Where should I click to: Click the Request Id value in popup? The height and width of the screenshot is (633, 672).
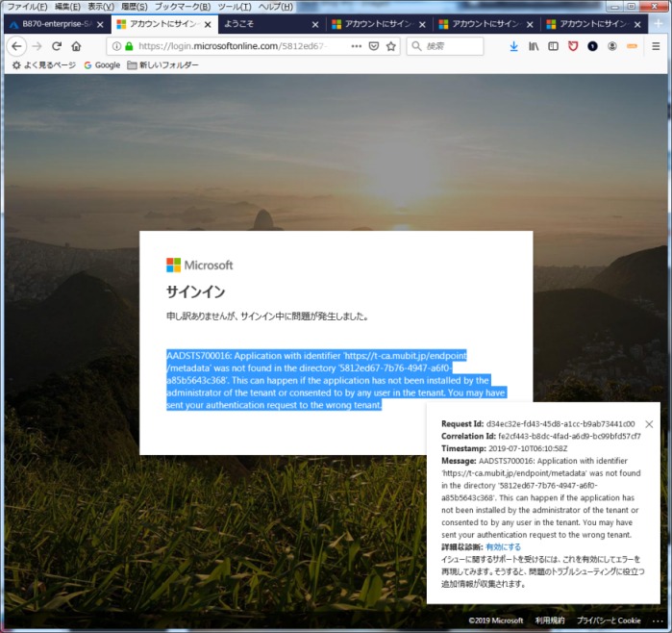(560, 423)
